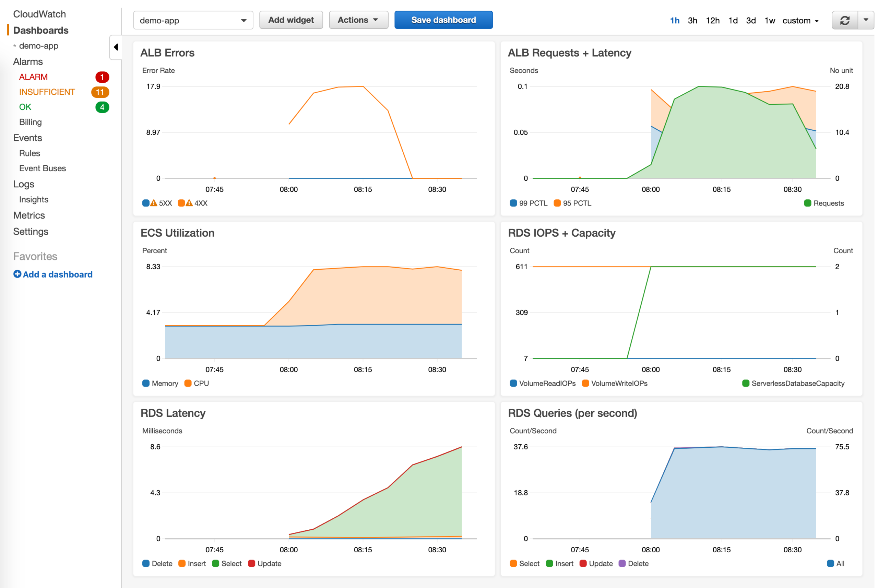The image size is (878, 588).
Task: Open the Actions dropdown
Action: 358,20
